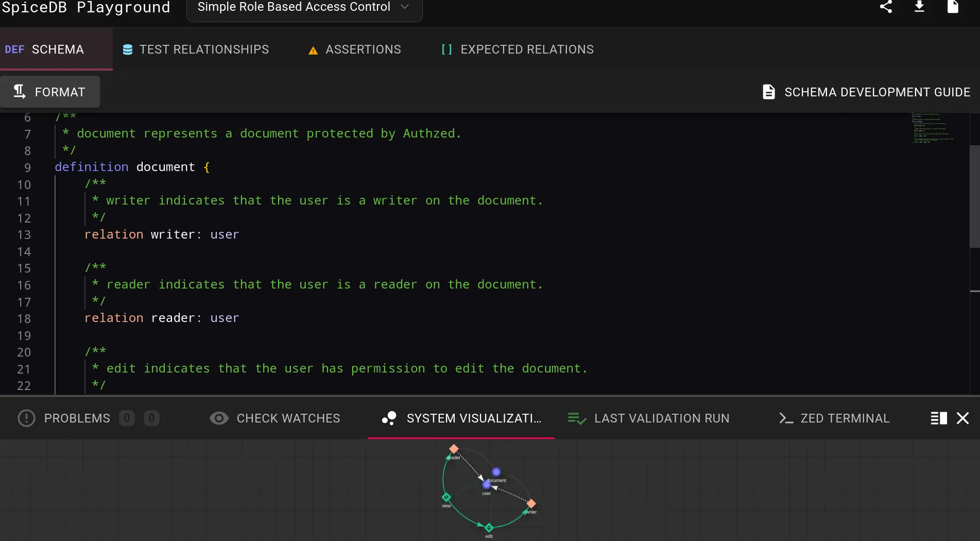Click the first problems count badge
Image resolution: width=980 pixels, height=541 pixels.
tap(127, 418)
